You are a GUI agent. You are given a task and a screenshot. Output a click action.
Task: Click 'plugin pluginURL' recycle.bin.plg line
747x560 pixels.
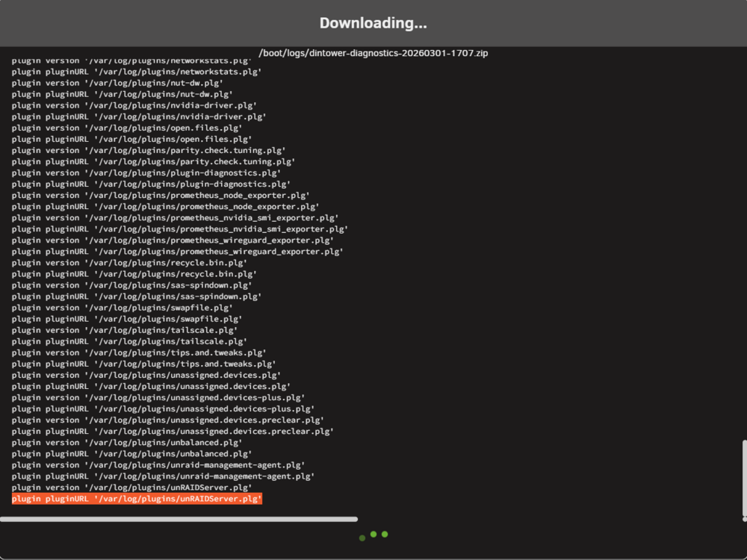point(134,274)
